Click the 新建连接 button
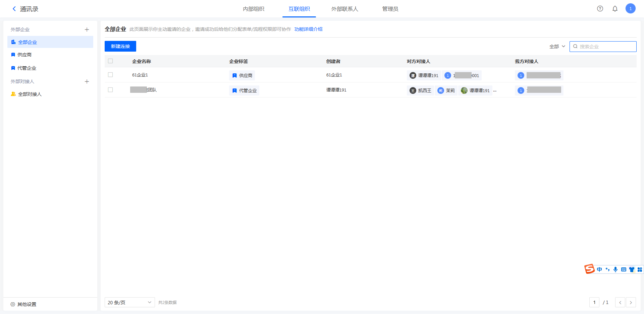This screenshot has width=644, height=314. click(x=120, y=46)
